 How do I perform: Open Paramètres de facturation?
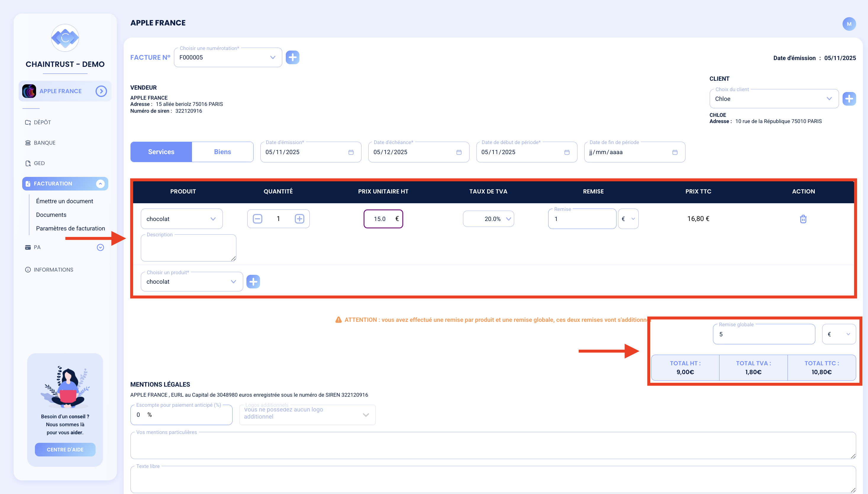pos(71,228)
